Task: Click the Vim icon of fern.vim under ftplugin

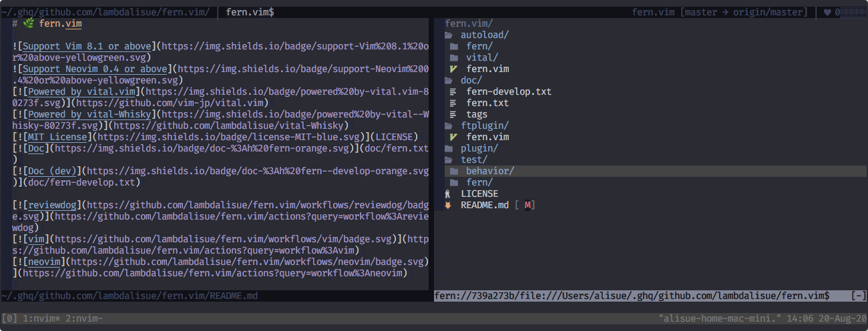Action: coord(454,137)
